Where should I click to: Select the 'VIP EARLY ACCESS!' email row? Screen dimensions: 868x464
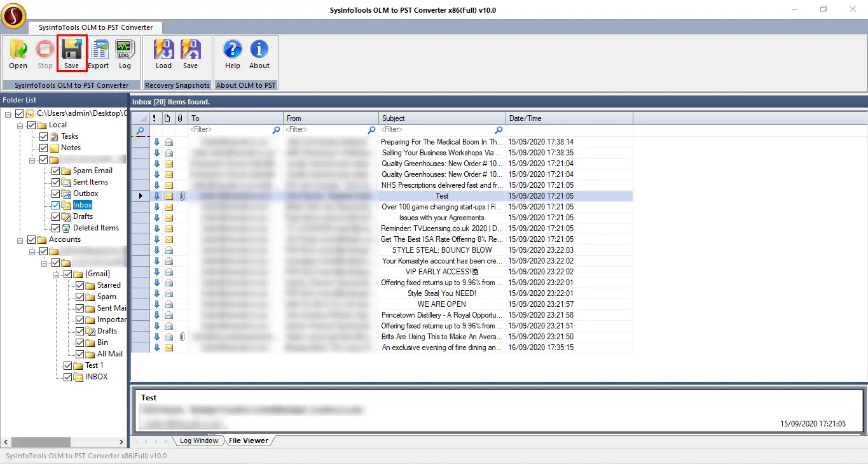(x=442, y=272)
